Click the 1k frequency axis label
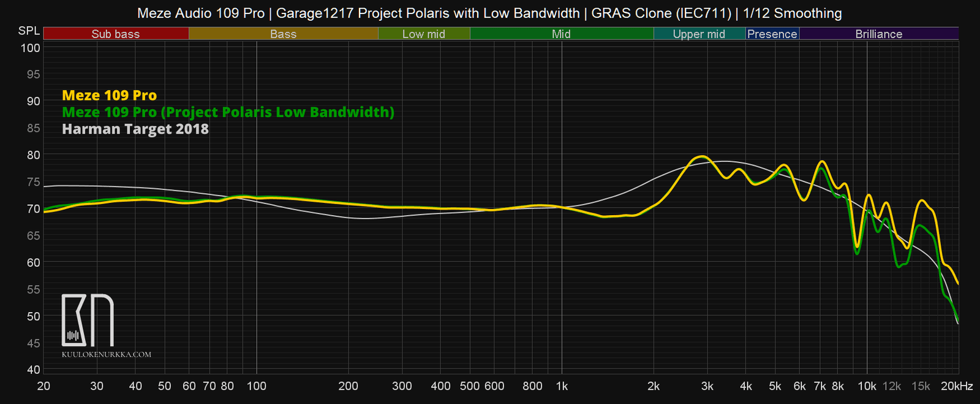The height and width of the screenshot is (404, 980). (x=562, y=386)
